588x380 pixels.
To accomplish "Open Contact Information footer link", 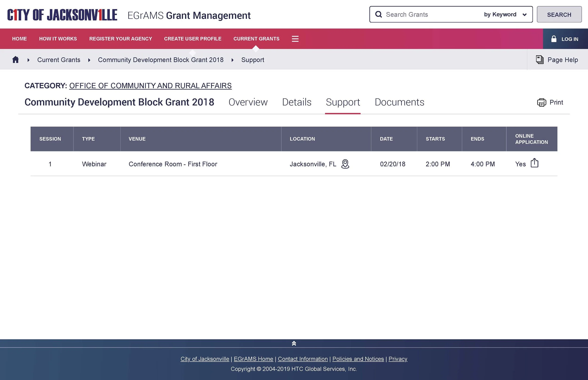I will [303, 359].
